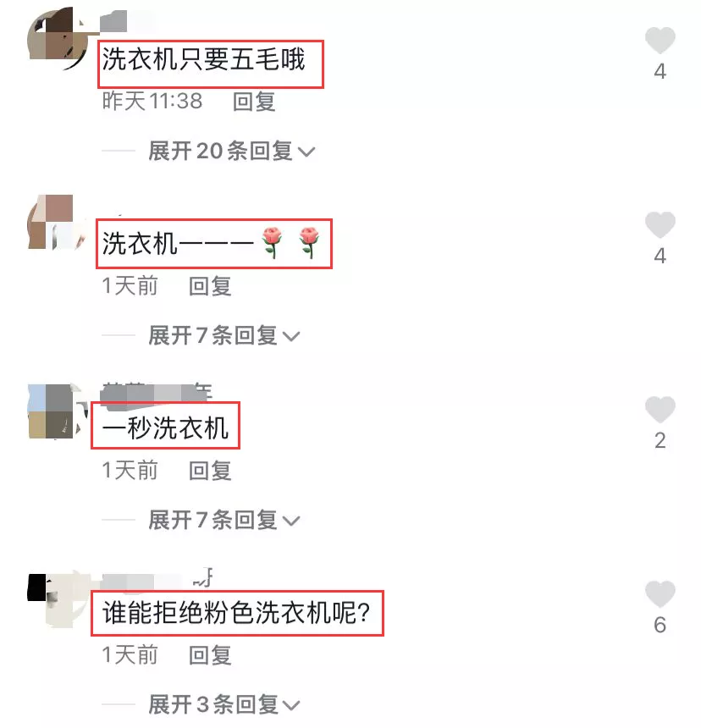Expand 展开20条回复 replies
Screen dimensions: 701x728
coord(231,151)
